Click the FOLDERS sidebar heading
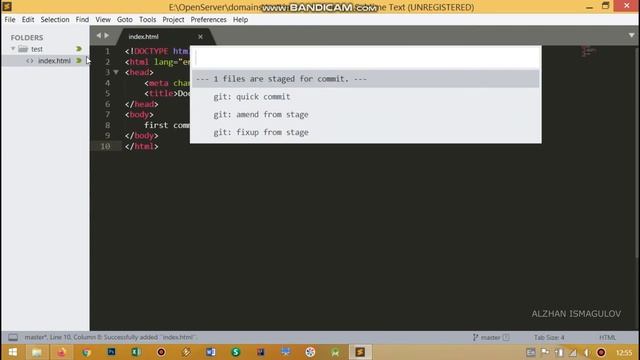 (27, 38)
